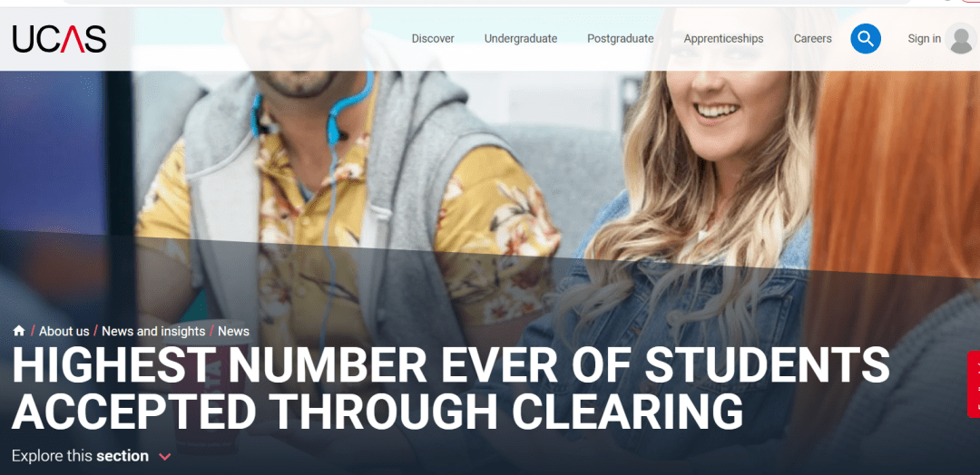Go home via the UCAS logo
Screen dimensions: 980x475
tap(59, 39)
